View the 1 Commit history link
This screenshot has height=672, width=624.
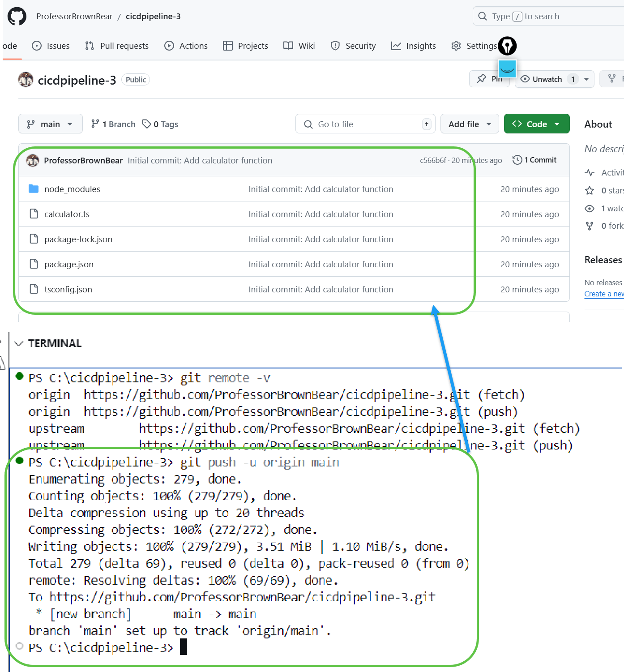(x=534, y=160)
